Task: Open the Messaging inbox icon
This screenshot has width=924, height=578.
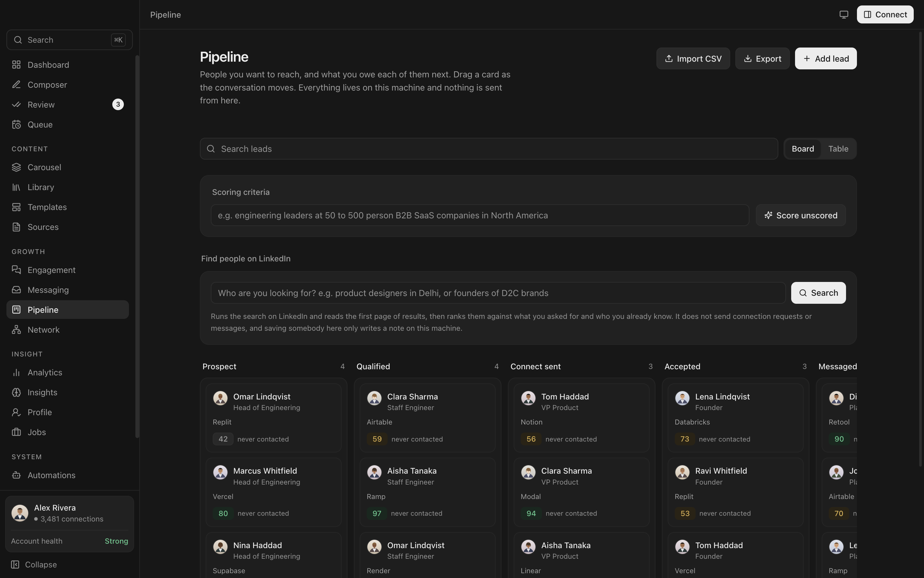Action: (16, 290)
